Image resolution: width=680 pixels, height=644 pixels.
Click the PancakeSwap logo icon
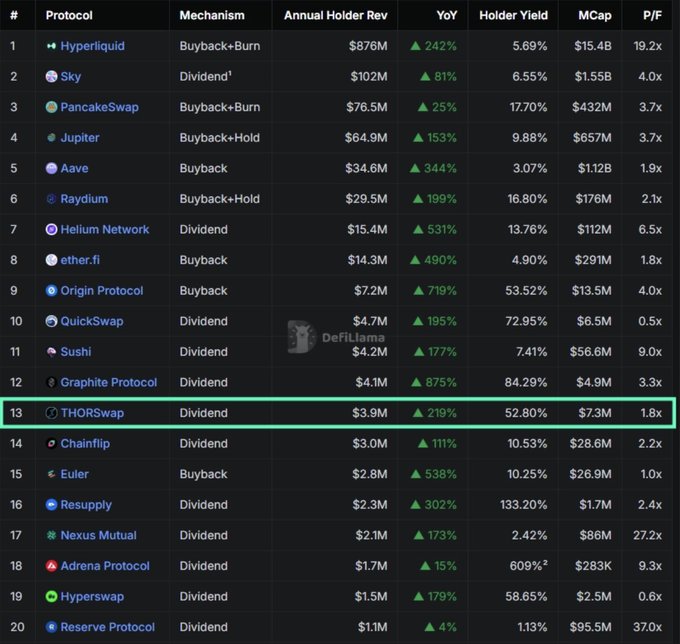tap(51, 107)
